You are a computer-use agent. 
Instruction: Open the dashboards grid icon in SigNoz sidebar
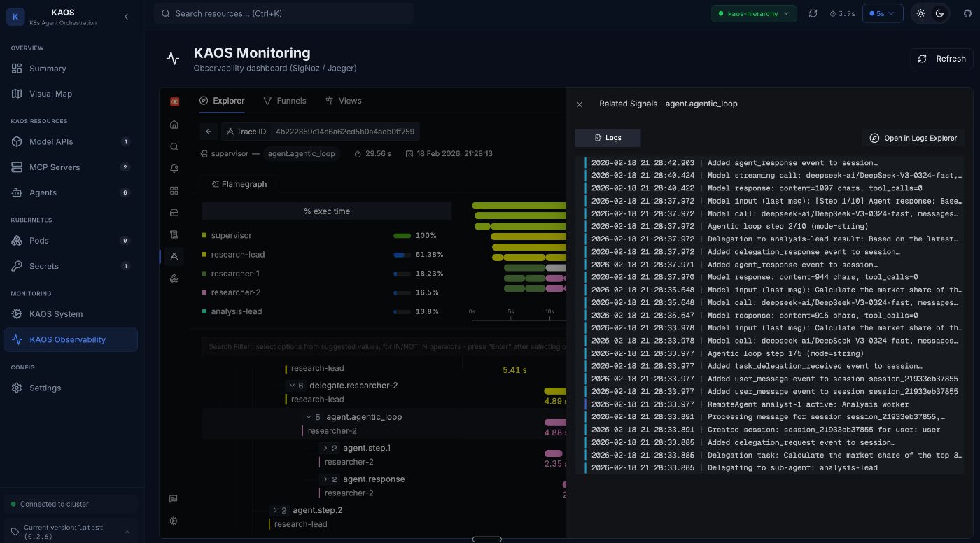point(174,190)
